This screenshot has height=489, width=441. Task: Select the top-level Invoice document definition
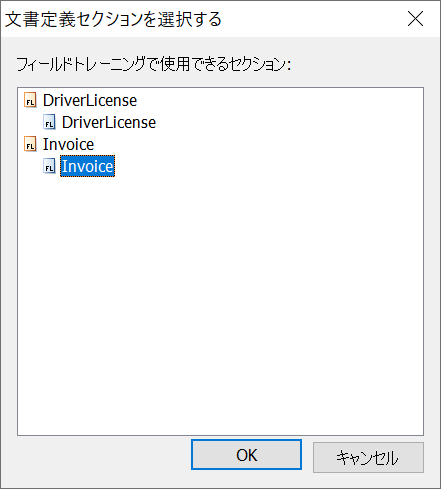(68, 144)
